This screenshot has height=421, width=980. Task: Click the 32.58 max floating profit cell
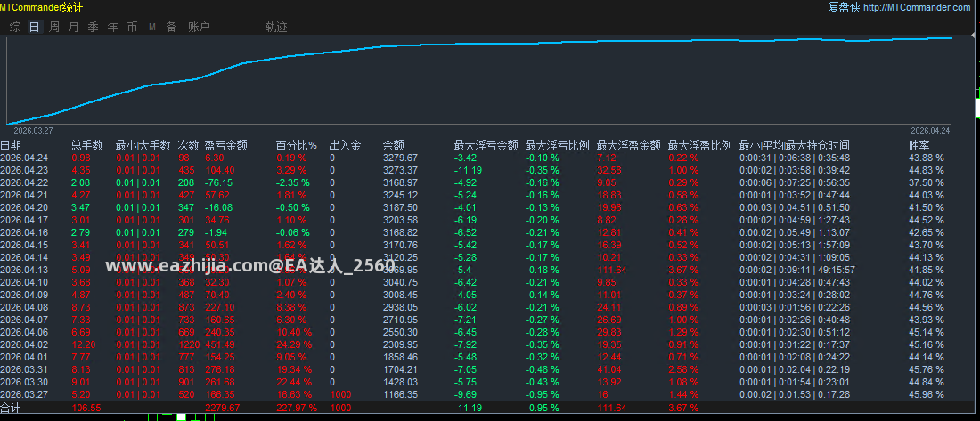tap(609, 170)
